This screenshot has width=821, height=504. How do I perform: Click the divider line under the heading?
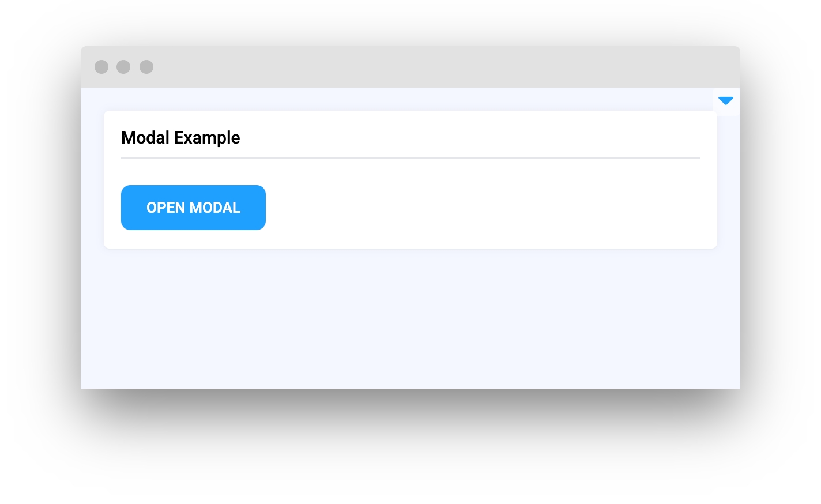[x=410, y=157]
